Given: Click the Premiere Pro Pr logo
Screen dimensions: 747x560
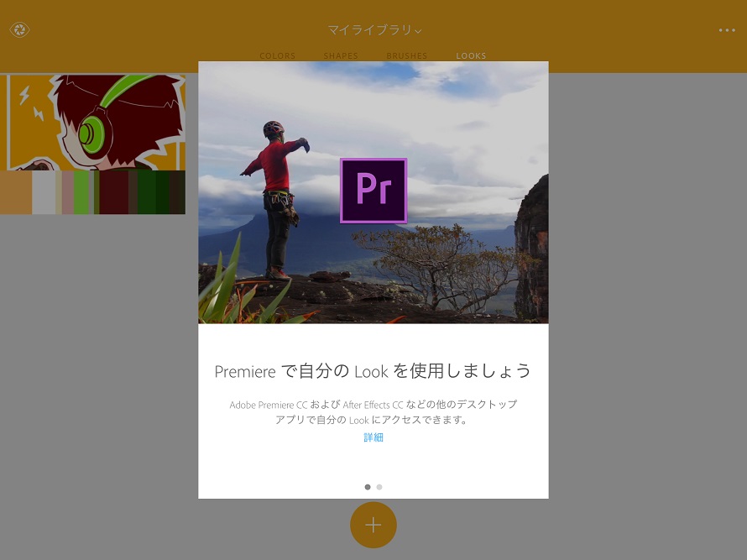Looking at the screenshot, I should click(x=373, y=191).
